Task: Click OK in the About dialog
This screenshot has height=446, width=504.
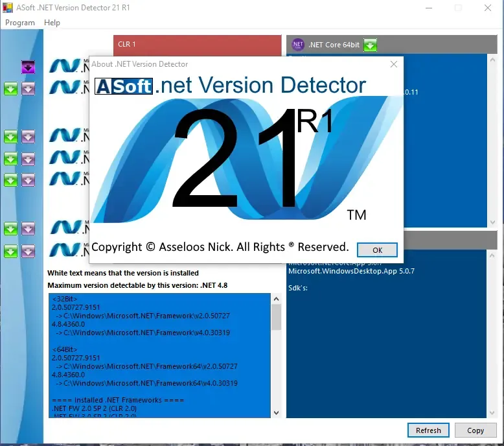Action: pyautogui.click(x=377, y=250)
